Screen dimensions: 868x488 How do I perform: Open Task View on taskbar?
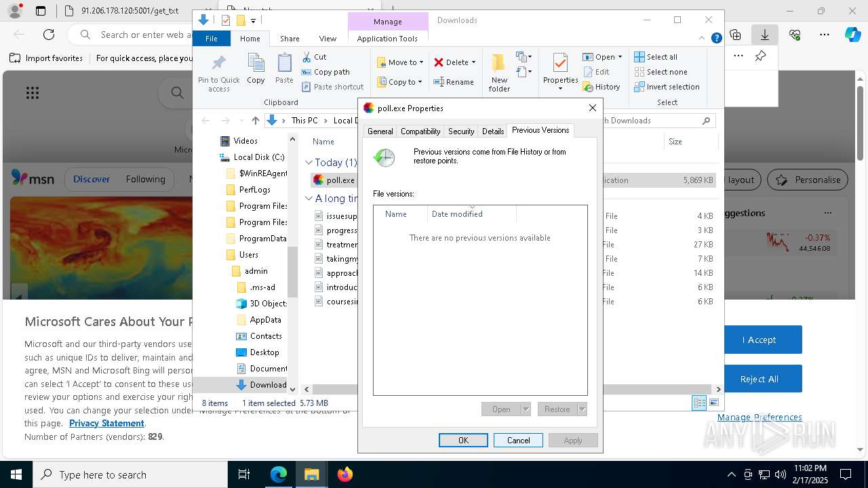[x=244, y=474]
